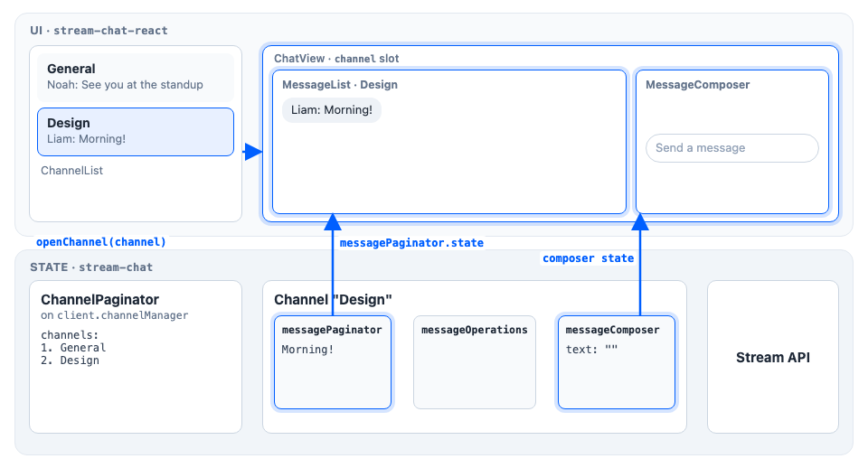Click the UI · stream-chat-react section label
The height and width of the screenshot is (468, 868).
tap(99, 31)
